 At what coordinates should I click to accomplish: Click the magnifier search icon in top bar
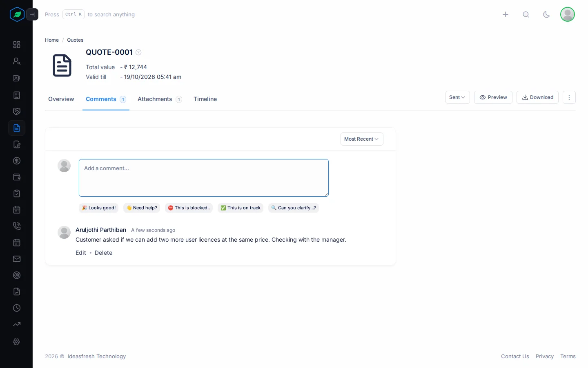[526, 14]
